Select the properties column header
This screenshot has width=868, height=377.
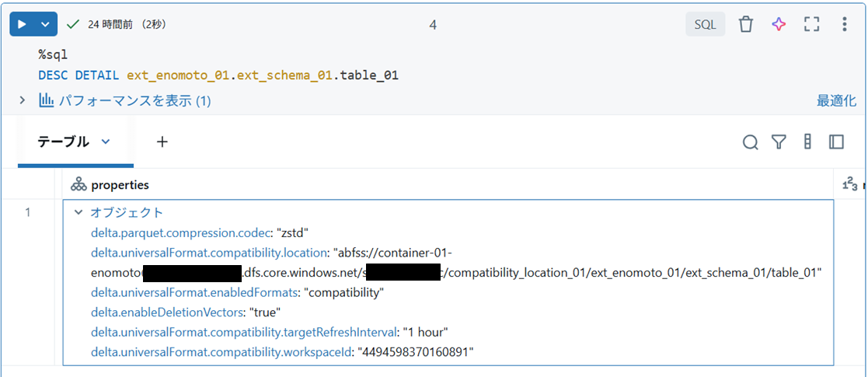click(448, 185)
